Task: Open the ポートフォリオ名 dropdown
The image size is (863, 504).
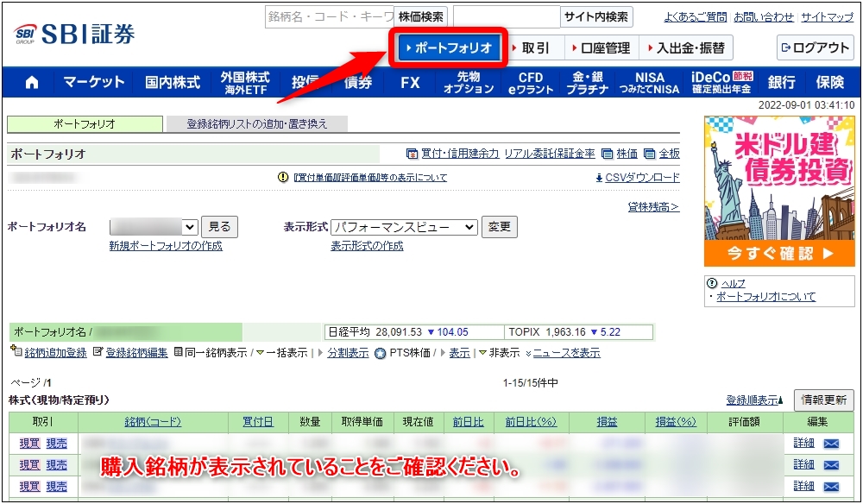Action: [154, 227]
